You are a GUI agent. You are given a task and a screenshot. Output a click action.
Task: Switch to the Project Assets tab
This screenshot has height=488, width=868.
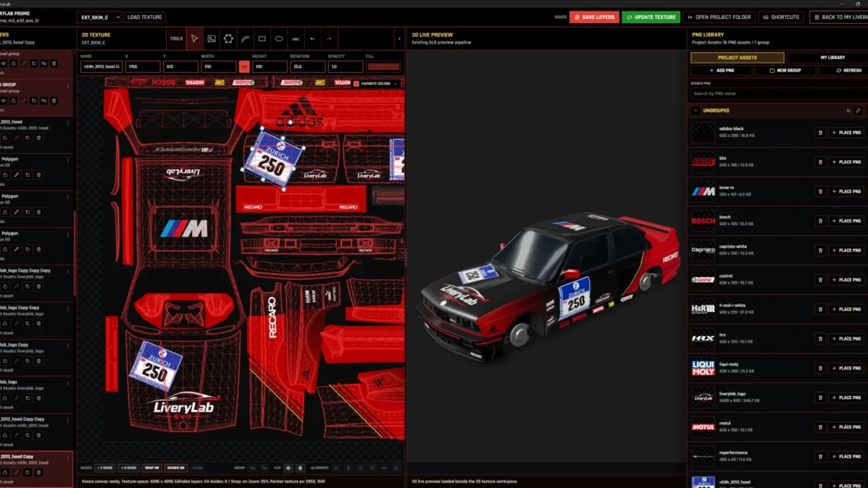coord(737,58)
